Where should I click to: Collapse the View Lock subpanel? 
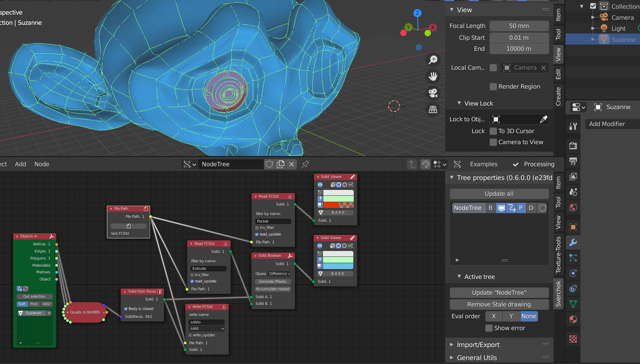pos(459,103)
